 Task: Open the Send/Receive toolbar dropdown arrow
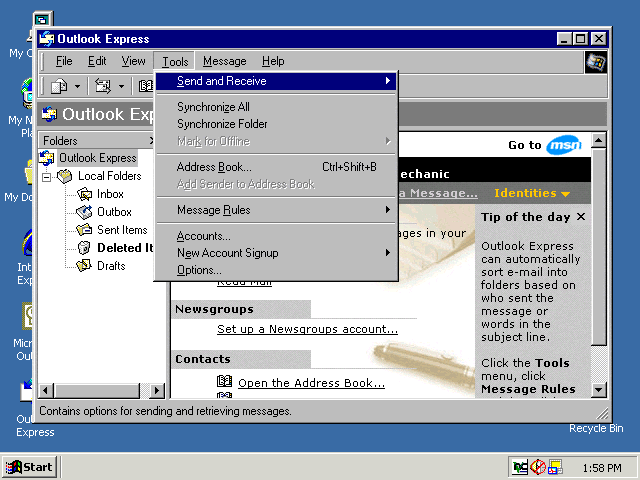click(121, 87)
